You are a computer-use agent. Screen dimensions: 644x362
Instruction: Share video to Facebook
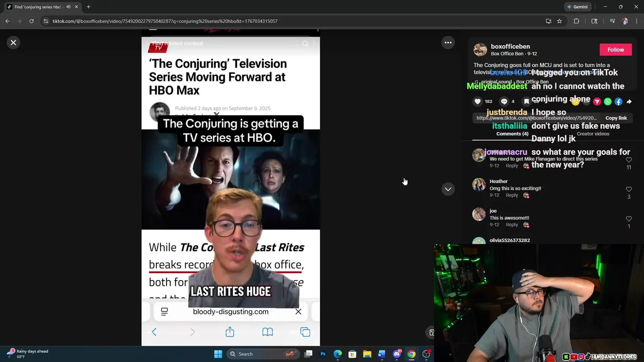(618, 102)
